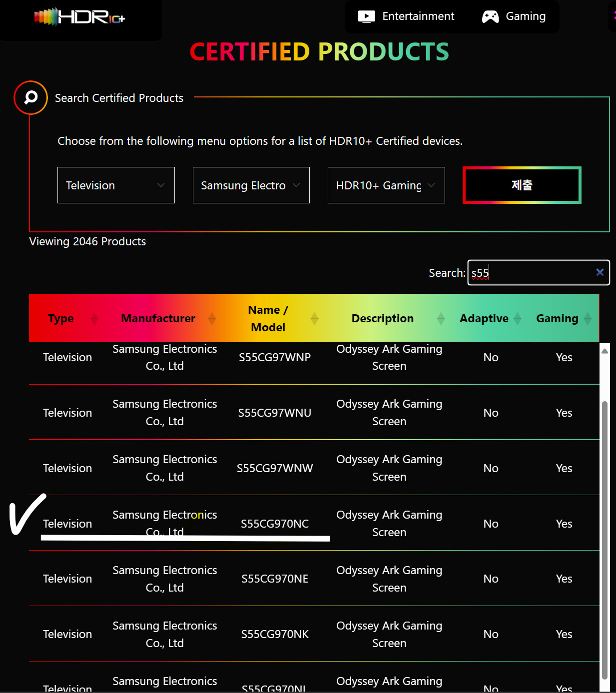Viewport: 616px width, 693px height.
Task: Click the Entertainment play-screen icon
Action: pyautogui.click(x=366, y=16)
